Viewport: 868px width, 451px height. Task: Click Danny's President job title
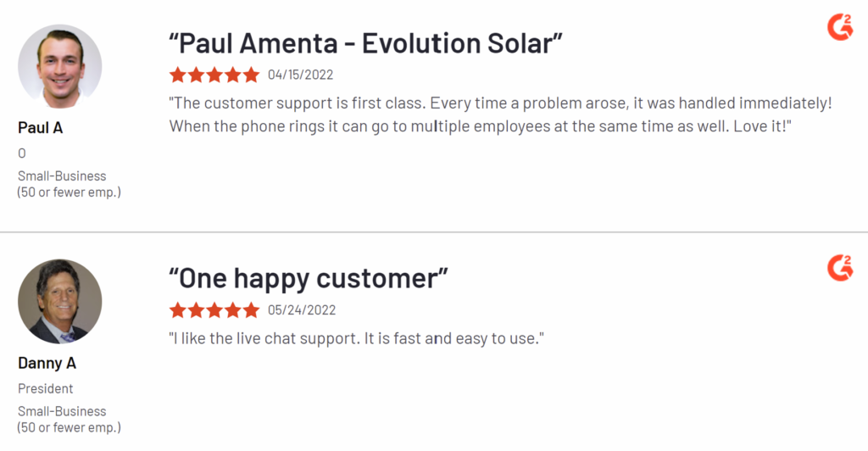click(46, 388)
